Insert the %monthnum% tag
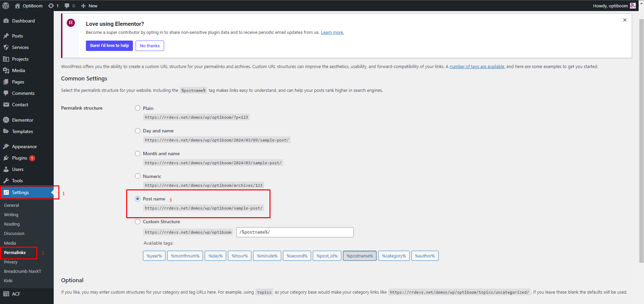The width and height of the screenshot is (644, 304). (x=185, y=256)
